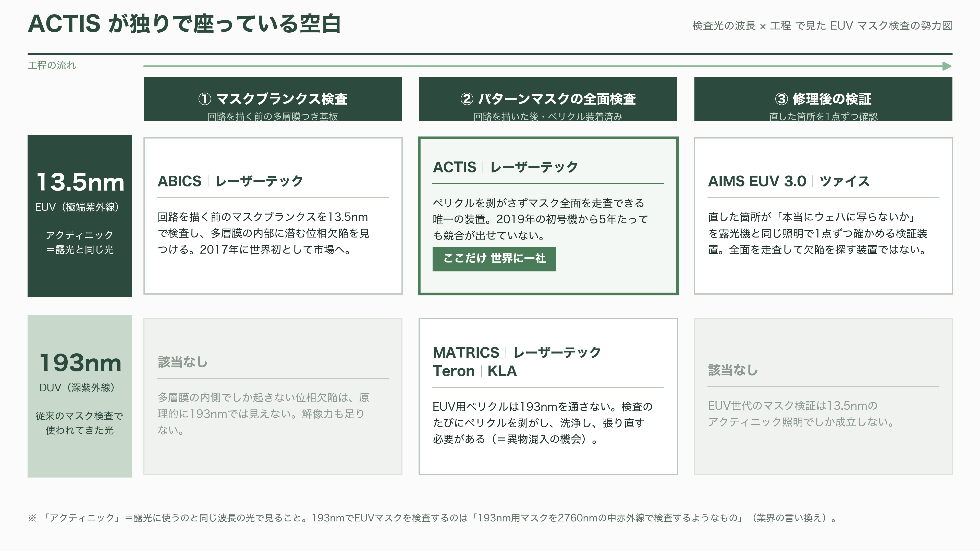
Task: Click the '193nm' row label
Action: click(80, 362)
